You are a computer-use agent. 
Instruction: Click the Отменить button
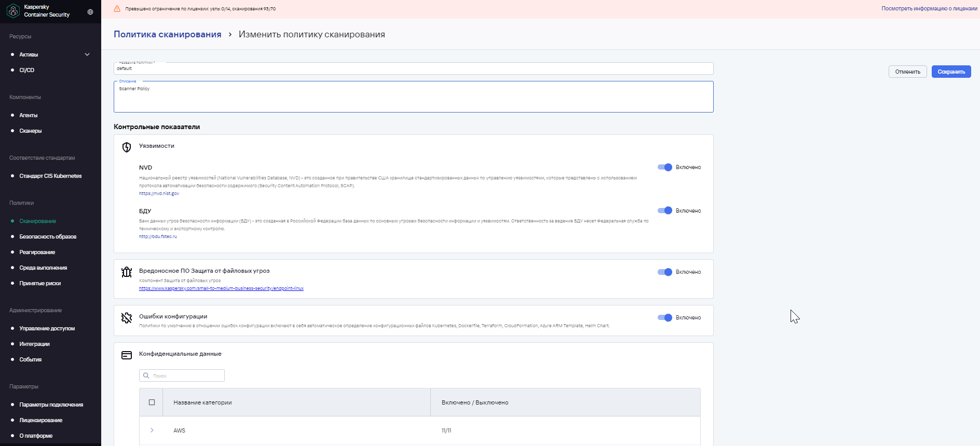click(x=907, y=72)
